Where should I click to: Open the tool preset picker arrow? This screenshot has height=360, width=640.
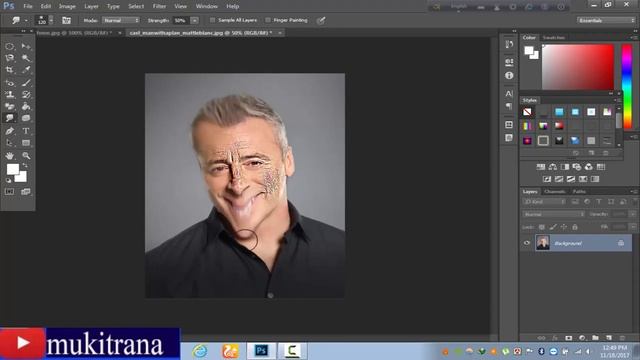point(26,20)
